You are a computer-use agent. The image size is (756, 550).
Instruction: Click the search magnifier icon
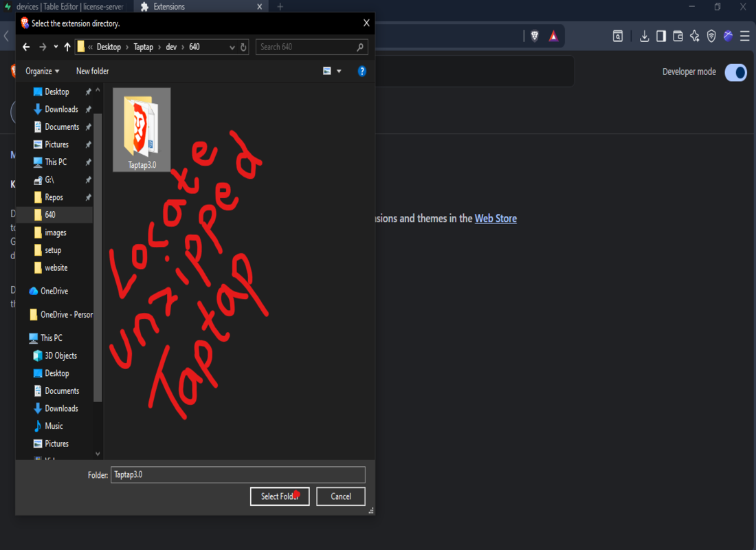coord(360,47)
